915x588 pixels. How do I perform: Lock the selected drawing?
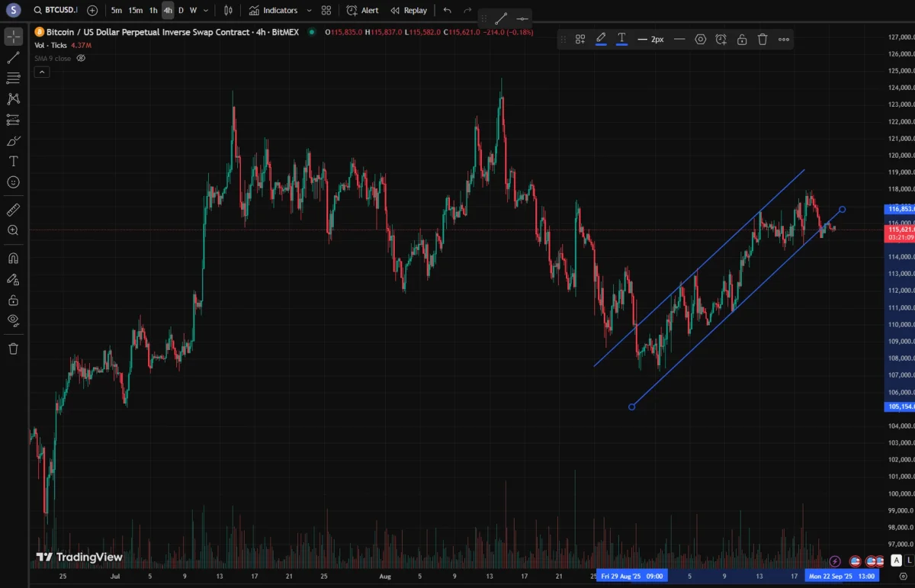pos(742,39)
